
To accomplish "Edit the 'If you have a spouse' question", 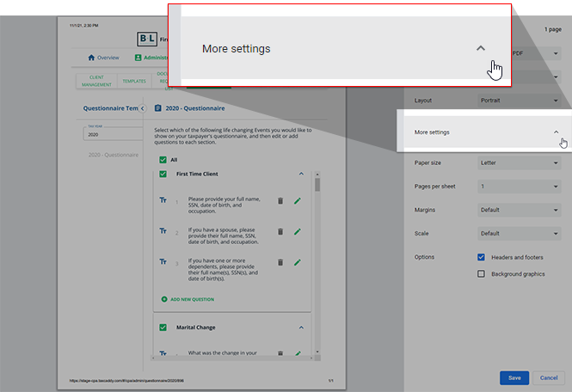I will pyautogui.click(x=298, y=231).
